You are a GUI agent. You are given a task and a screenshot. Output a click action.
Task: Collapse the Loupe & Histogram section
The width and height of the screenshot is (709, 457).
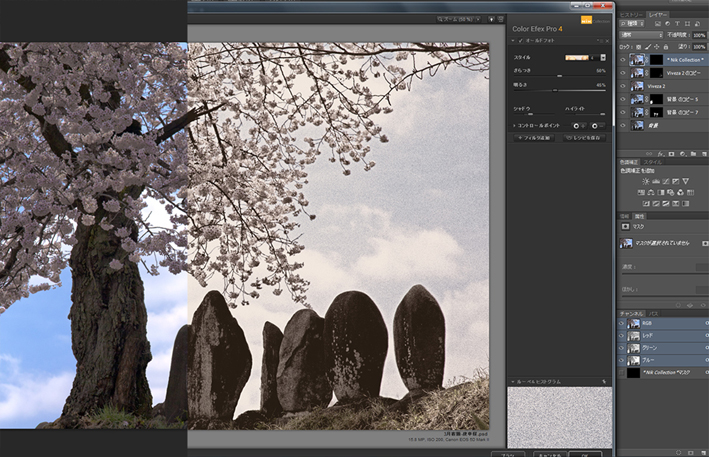514,382
